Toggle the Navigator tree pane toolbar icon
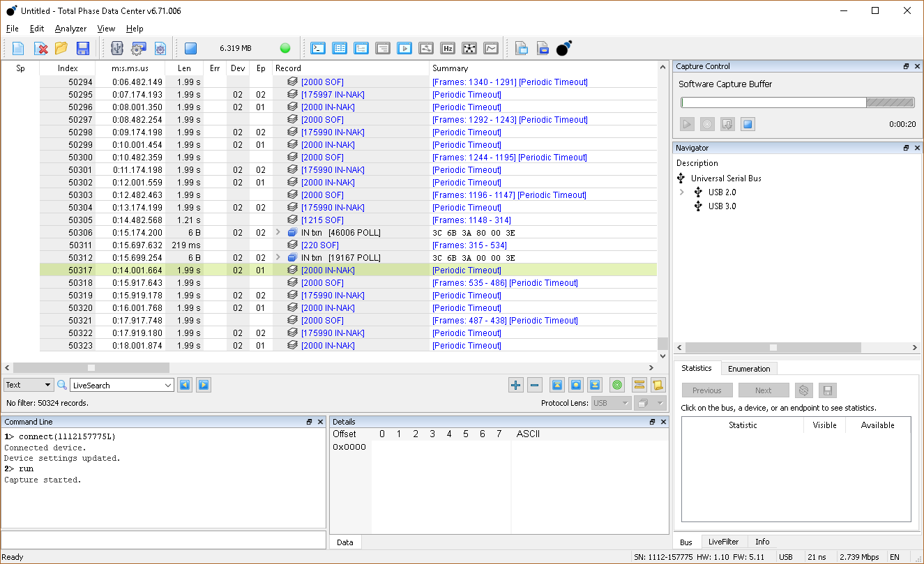Image resolution: width=924 pixels, height=564 pixels. (x=361, y=48)
